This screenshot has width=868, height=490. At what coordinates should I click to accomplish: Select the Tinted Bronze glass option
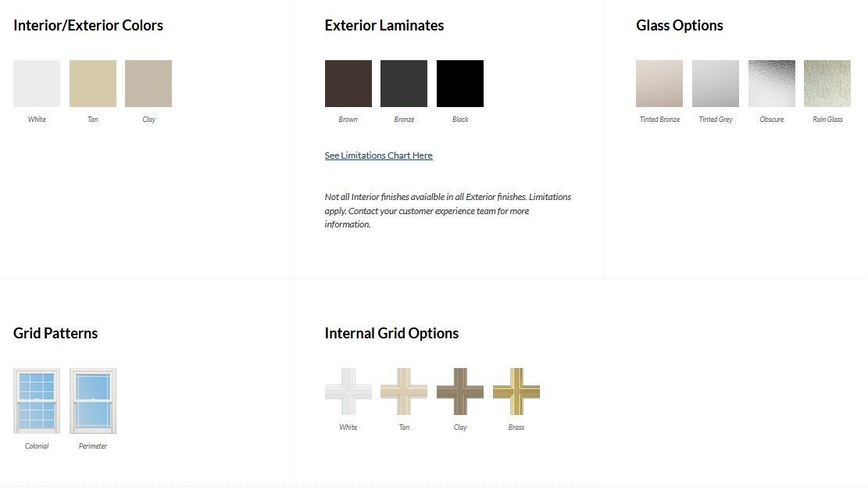tap(659, 84)
